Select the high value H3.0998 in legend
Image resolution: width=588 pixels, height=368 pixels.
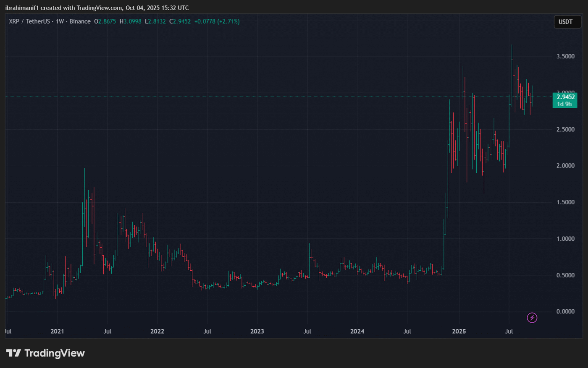pos(130,21)
